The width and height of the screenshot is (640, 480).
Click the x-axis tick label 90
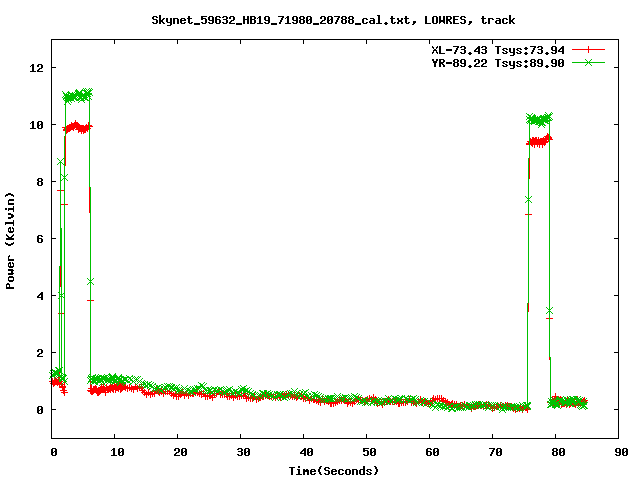(621, 452)
